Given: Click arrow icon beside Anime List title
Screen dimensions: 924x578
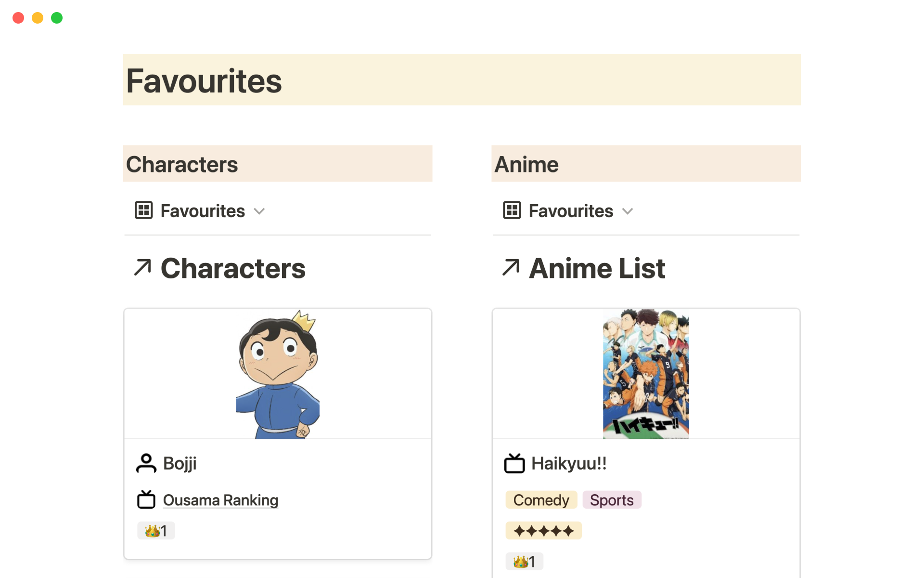Looking at the screenshot, I should 511,268.
